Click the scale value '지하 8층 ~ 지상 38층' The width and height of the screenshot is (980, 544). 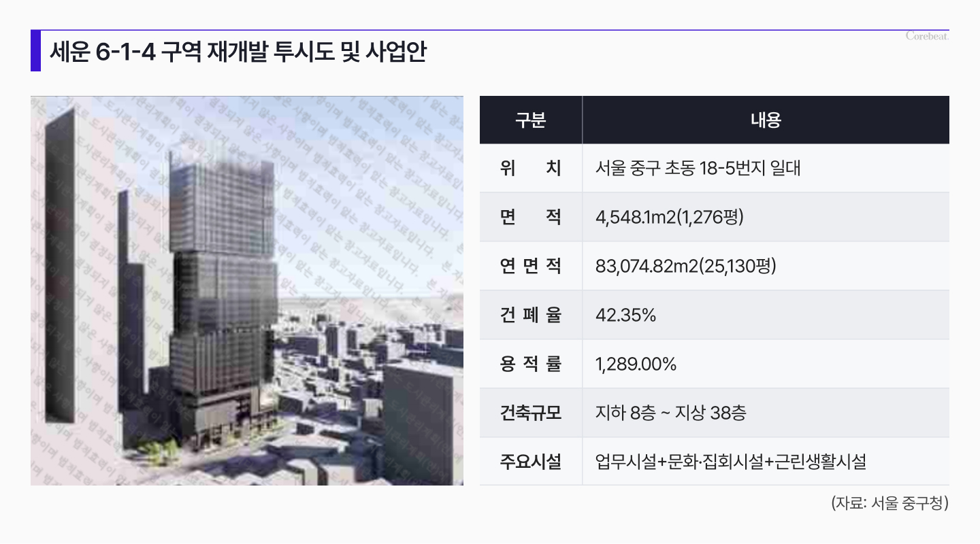coord(670,413)
